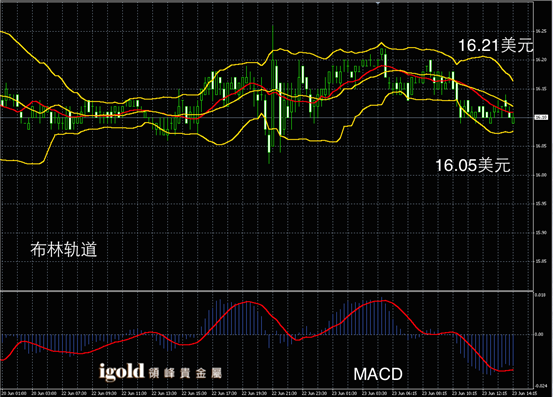Screen dimensions: 553x397
Task: Click the horizontal gray current price line
Action: coord(266,117)
